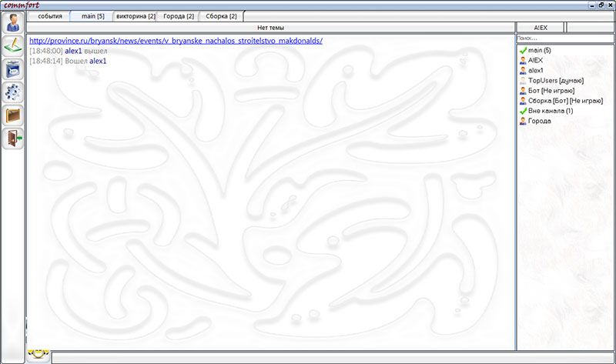Switch to the события tab
The height and width of the screenshot is (364, 616).
pyautogui.click(x=49, y=16)
